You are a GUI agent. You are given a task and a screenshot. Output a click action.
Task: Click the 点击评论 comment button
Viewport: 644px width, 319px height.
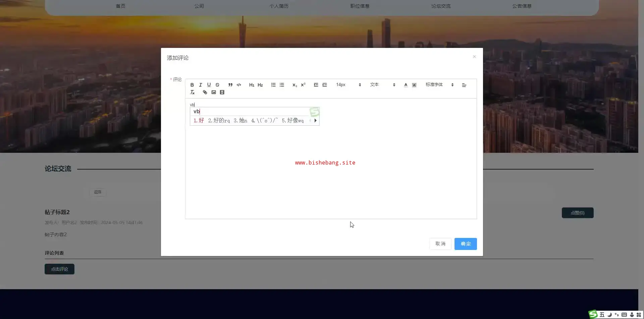click(x=59, y=269)
